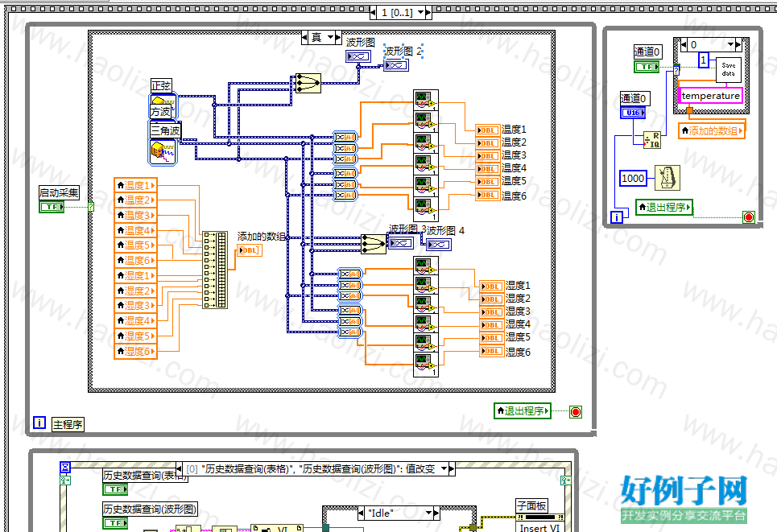Step to next case on the 0 selector

point(738,44)
